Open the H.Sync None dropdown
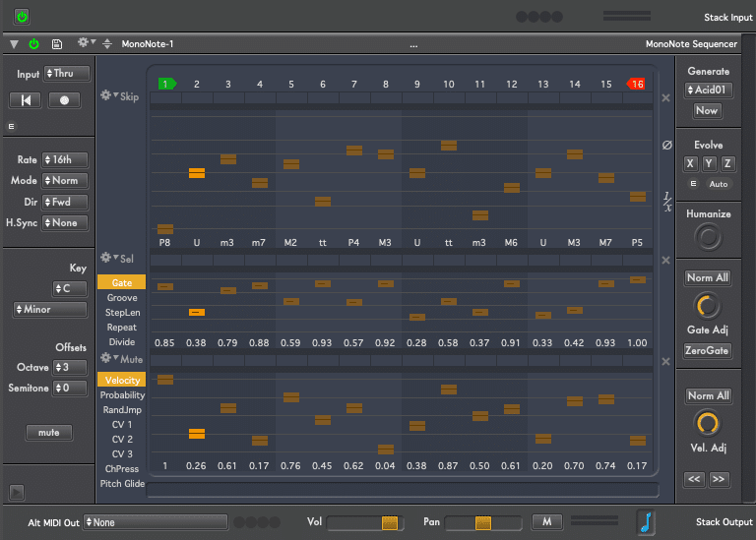The width and height of the screenshot is (756, 540). click(65, 223)
